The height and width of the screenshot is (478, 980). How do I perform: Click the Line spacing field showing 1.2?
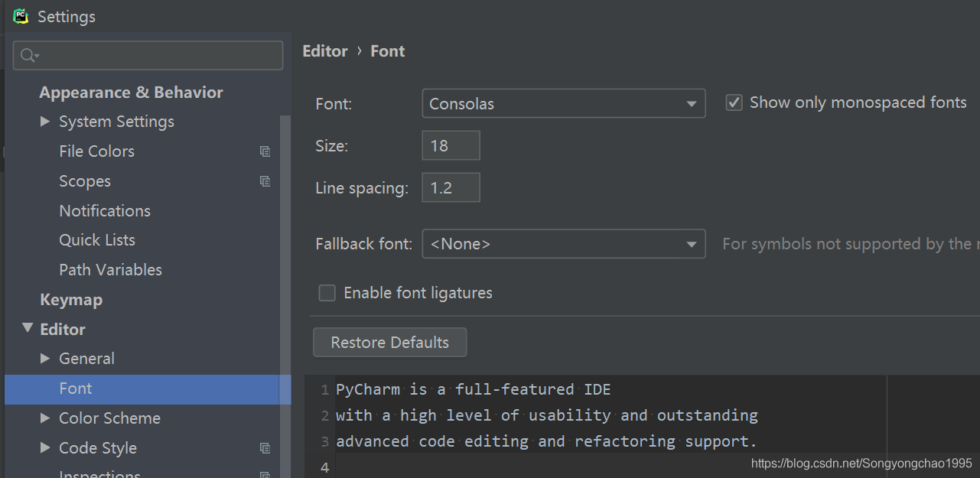(x=451, y=187)
